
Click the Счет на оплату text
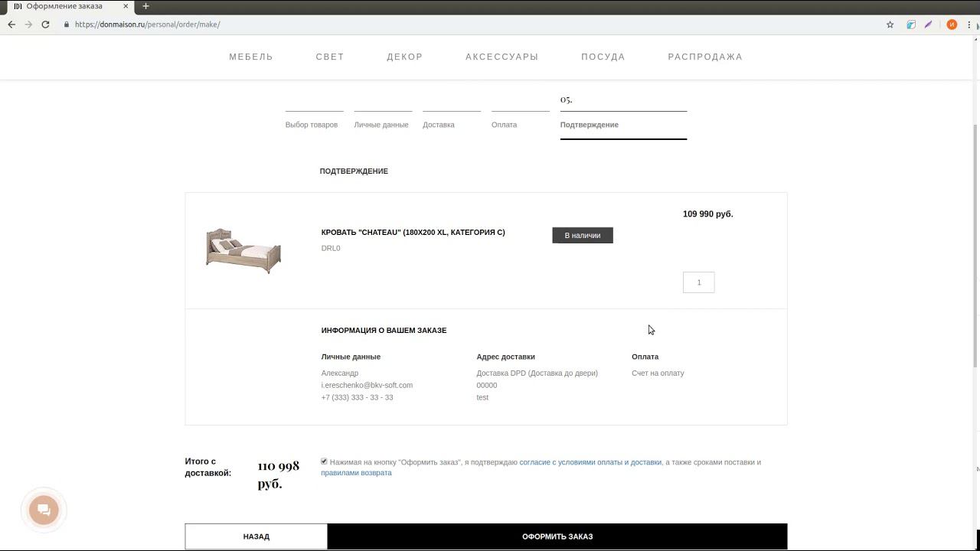click(658, 373)
